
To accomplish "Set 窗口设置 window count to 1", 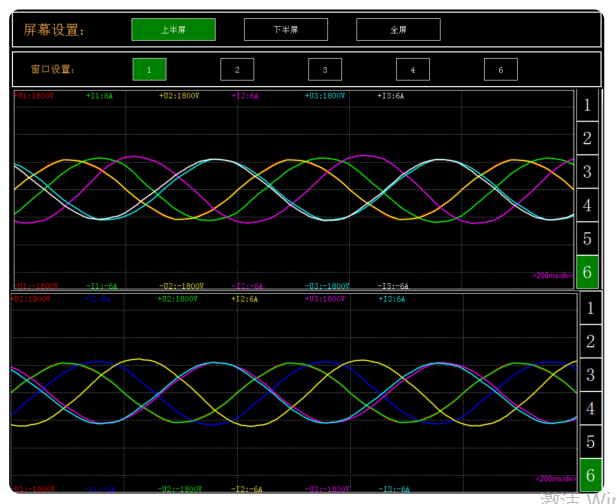I will tap(149, 70).
